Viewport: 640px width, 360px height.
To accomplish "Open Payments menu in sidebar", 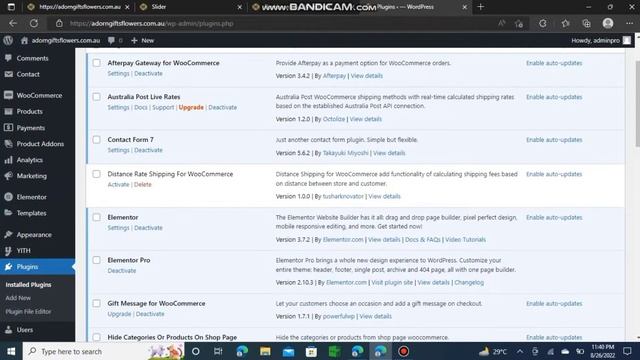I will (x=31, y=128).
